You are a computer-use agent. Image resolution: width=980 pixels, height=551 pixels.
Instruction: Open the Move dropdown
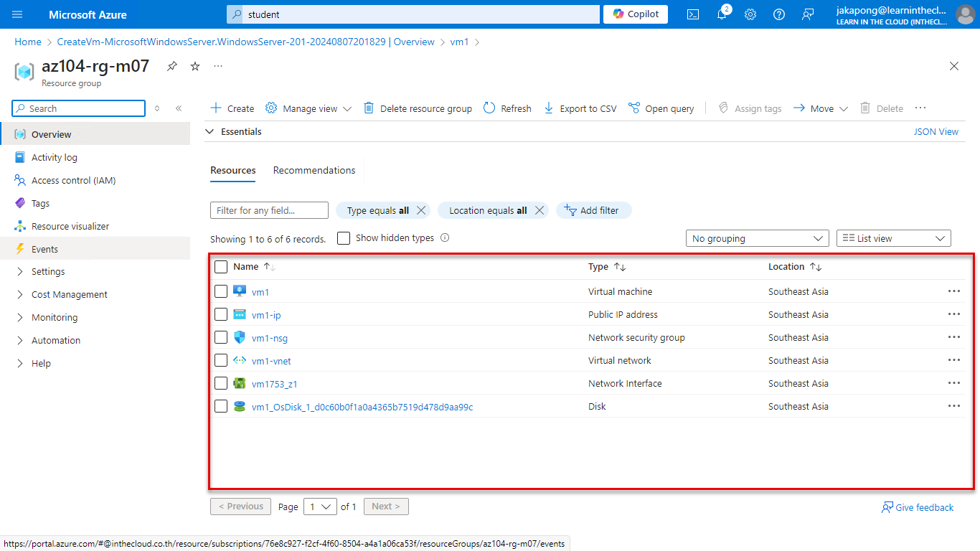(821, 108)
